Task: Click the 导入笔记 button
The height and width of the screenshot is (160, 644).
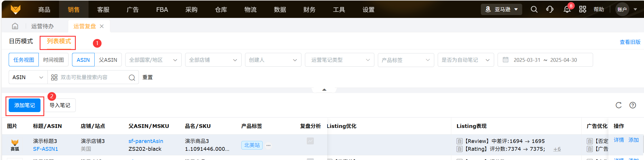Action: (x=60, y=105)
